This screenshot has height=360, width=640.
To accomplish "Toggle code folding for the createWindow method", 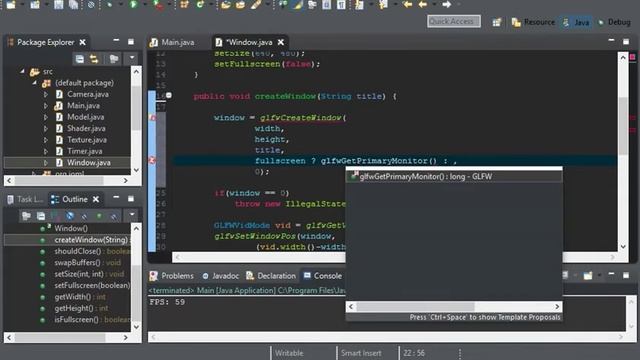I will click(x=169, y=96).
